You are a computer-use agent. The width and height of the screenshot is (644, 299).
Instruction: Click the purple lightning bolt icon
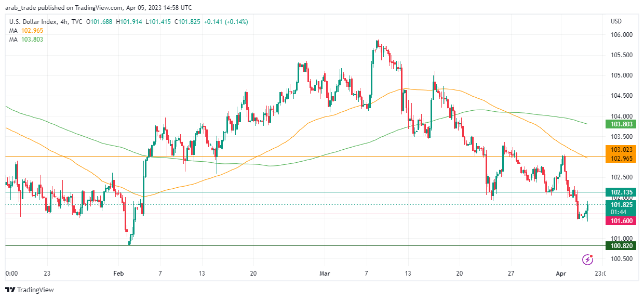pos(588,259)
